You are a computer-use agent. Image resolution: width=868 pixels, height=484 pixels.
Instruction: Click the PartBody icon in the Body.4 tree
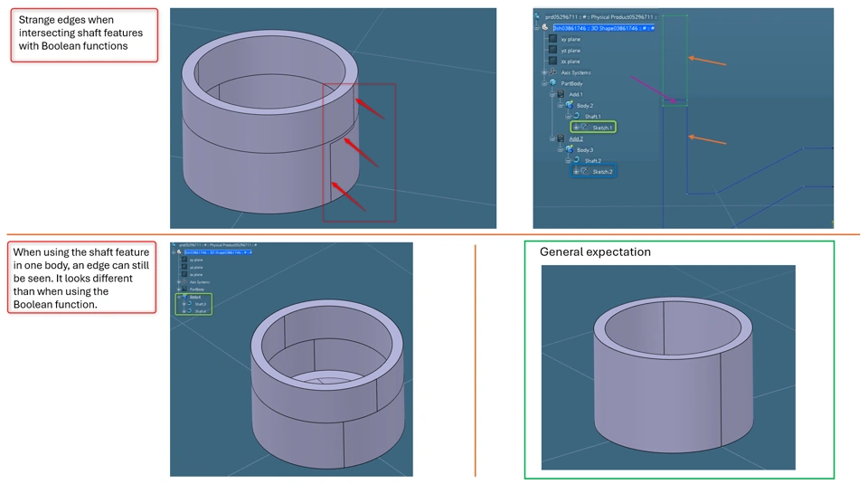click(x=184, y=289)
